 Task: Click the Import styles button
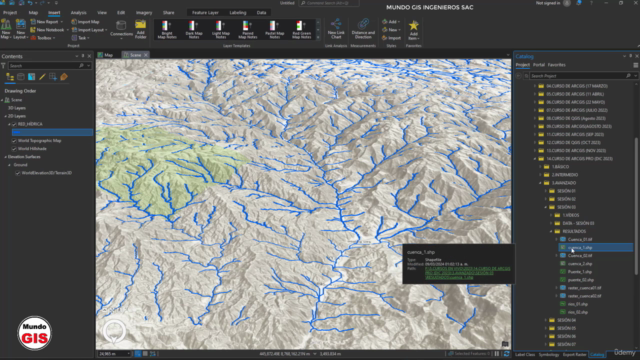tap(391, 38)
